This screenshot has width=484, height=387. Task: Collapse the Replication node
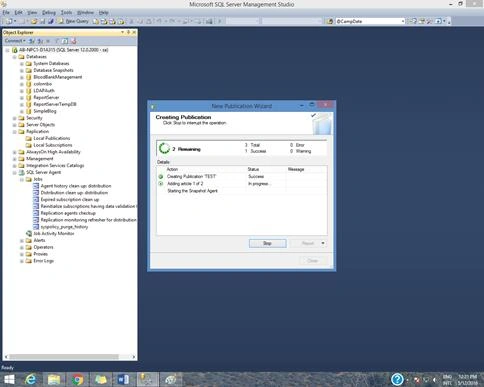point(14,132)
